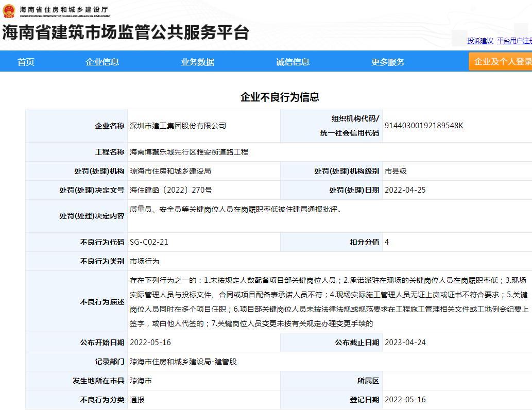Click the 统一社会信用代码 label

350,133
